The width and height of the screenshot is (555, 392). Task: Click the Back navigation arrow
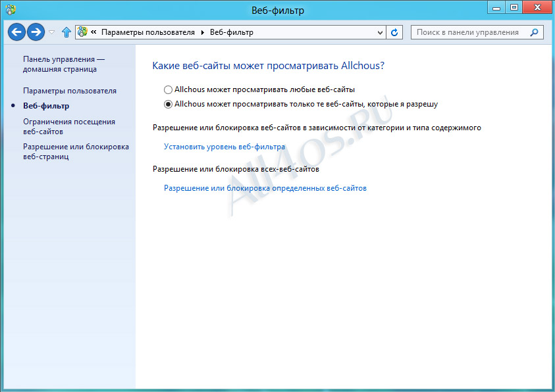coord(16,32)
